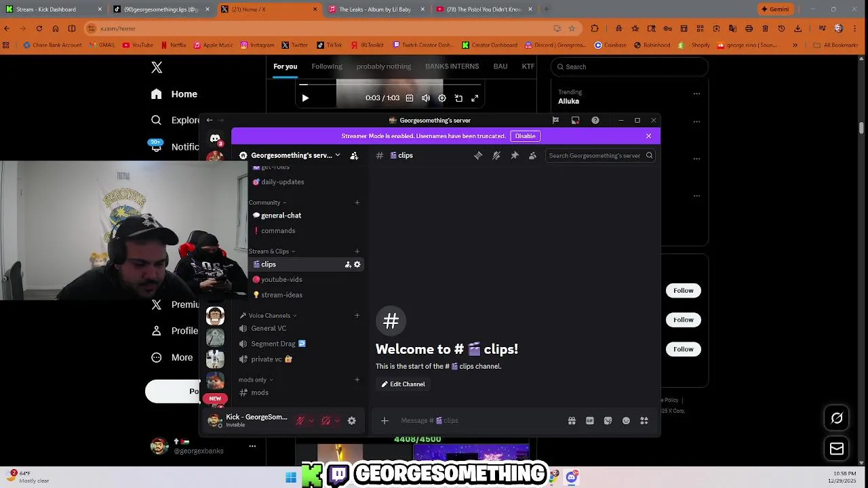The width and height of the screenshot is (868, 488).
Task: Click the Windows Start button
Action: 291,478
